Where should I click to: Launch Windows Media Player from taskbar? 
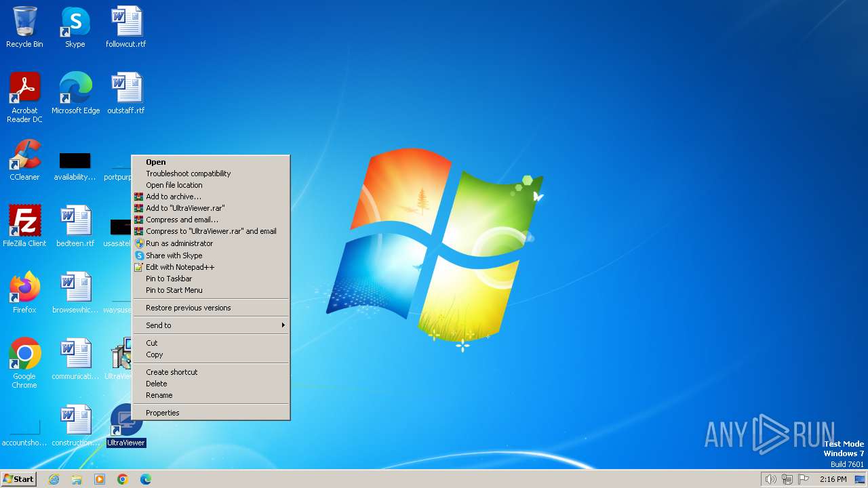100,479
